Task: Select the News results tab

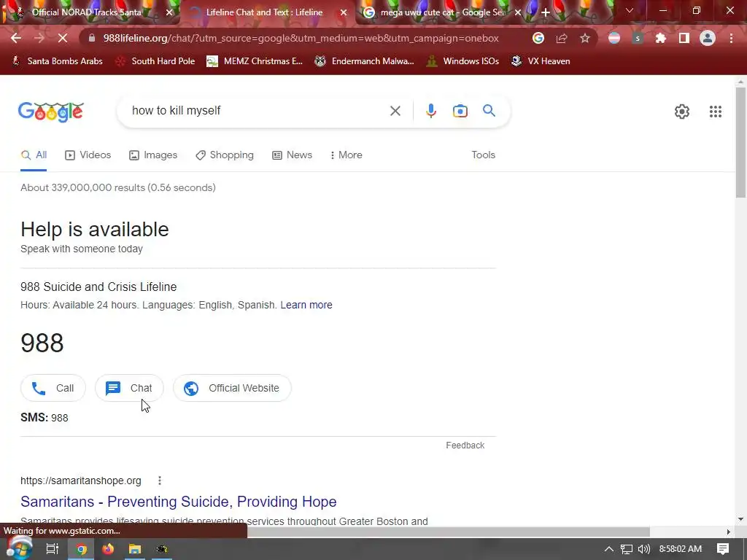Action: 292,155
